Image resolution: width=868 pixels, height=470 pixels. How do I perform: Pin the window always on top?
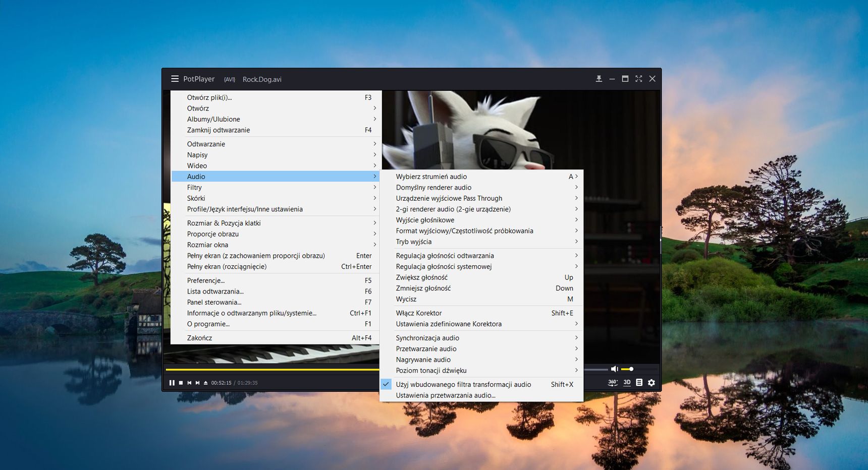point(599,79)
